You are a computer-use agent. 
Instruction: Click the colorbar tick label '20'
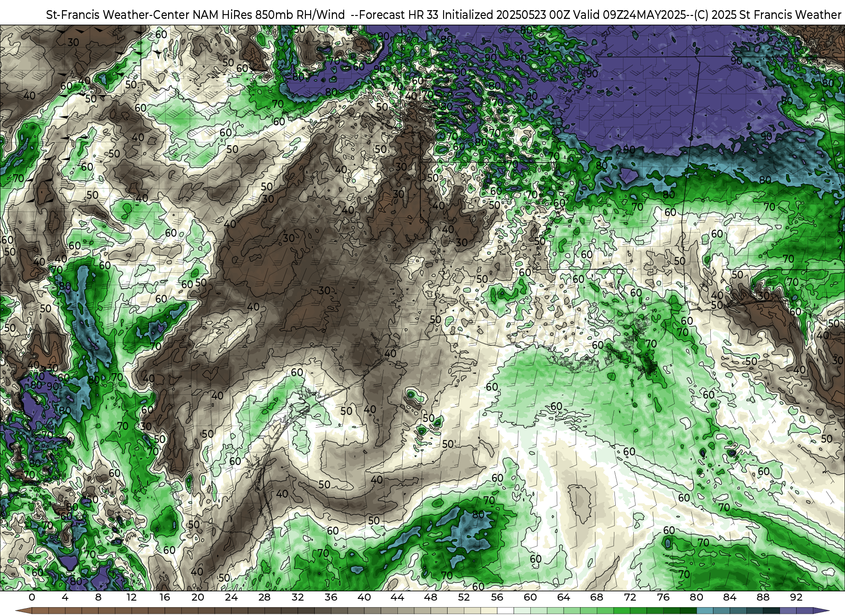[x=198, y=597]
